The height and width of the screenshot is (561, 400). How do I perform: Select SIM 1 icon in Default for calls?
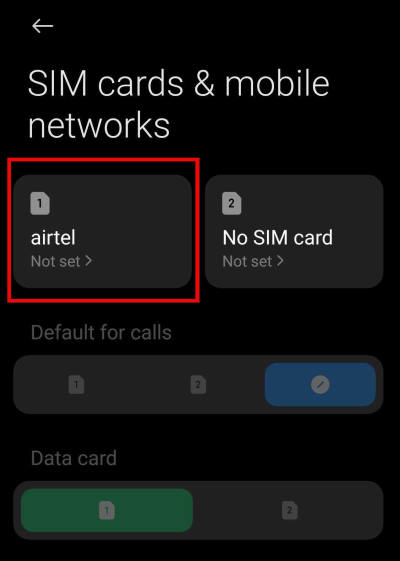[76, 385]
